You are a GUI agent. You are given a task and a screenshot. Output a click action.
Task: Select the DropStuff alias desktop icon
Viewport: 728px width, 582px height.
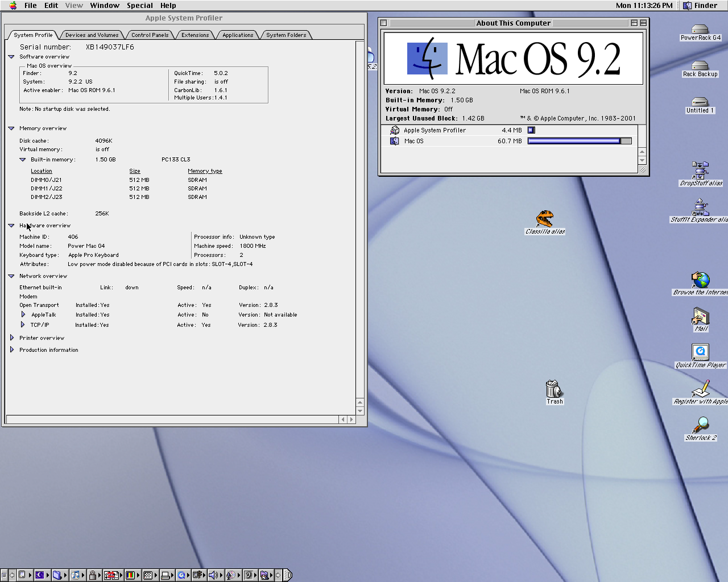(x=700, y=171)
